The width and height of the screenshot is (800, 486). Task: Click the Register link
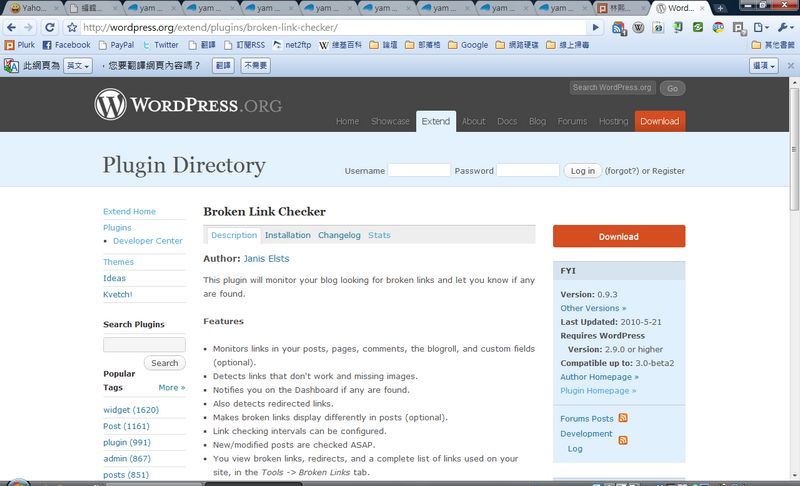point(668,171)
